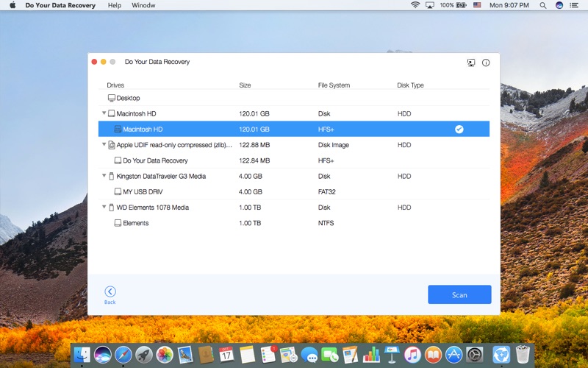Viewport: 588px width, 368px height.
Task: Click the USB drive icon beside Kingston DataTraveler
Action: [x=112, y=176]
